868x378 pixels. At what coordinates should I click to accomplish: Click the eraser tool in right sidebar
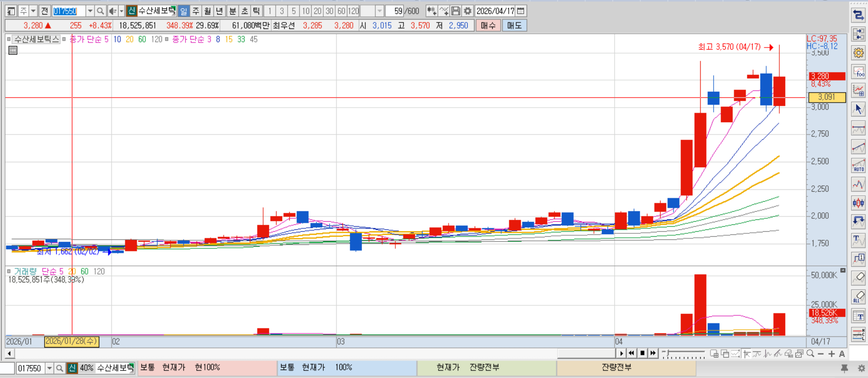coord(858,277)
